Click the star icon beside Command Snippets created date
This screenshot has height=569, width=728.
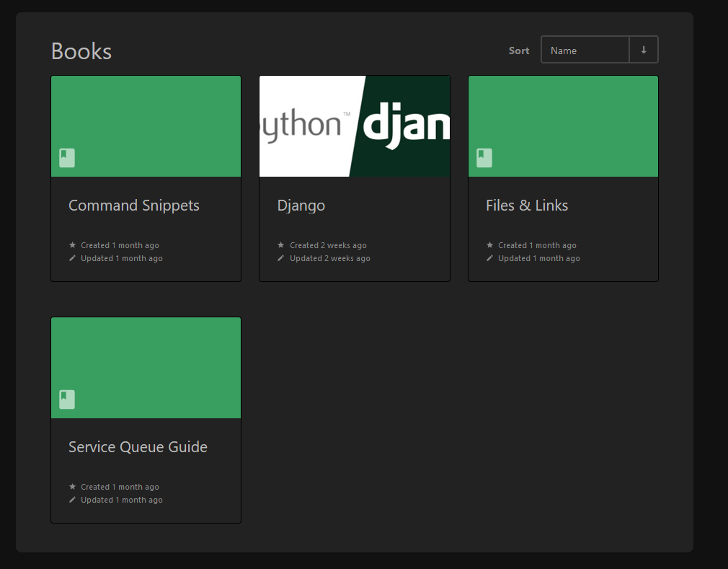pos(72,245)
